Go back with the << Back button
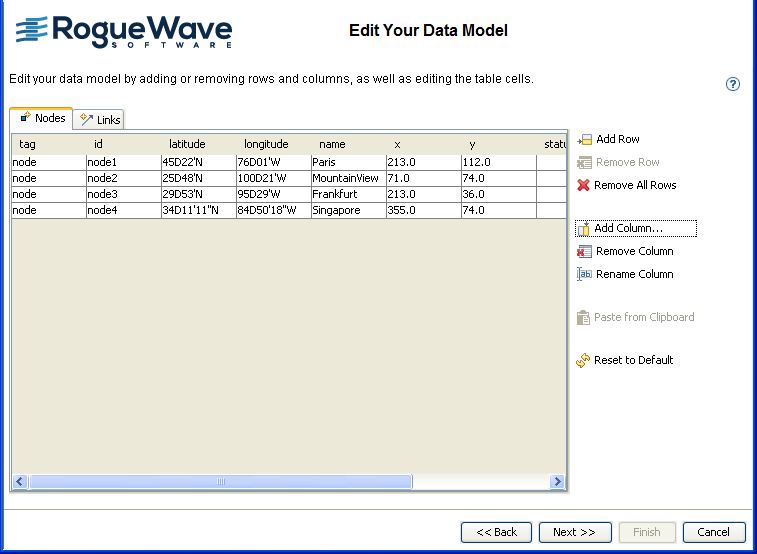Viewport: 757px width, 554px height. [496, 532]
